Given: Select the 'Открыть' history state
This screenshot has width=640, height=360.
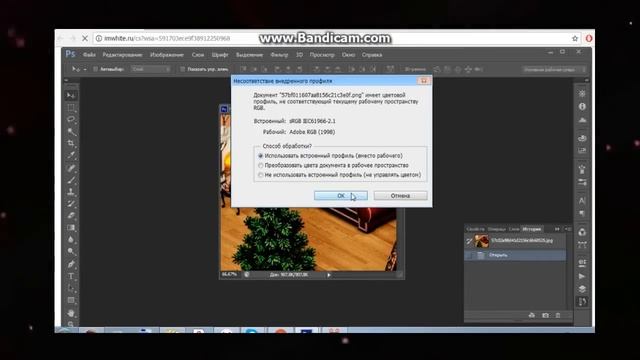Looking at the screenshot, I should 516,255.
